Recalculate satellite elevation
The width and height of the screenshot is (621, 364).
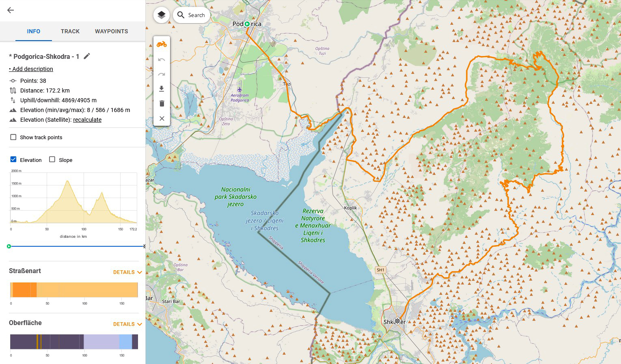(x=87, y=120)
